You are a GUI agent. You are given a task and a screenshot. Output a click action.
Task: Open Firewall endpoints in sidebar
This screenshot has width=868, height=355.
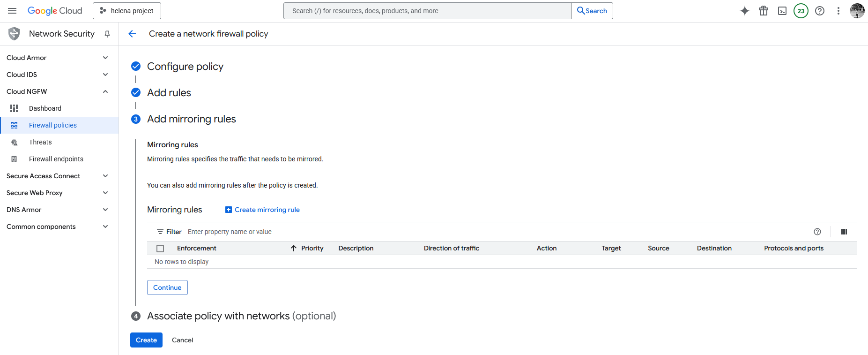56,159
